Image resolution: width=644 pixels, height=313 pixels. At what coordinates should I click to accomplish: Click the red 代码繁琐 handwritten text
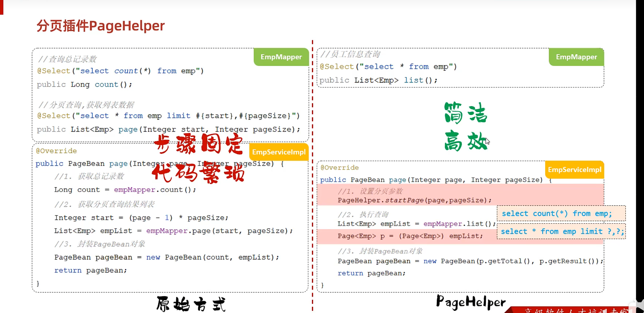[198, 173]
